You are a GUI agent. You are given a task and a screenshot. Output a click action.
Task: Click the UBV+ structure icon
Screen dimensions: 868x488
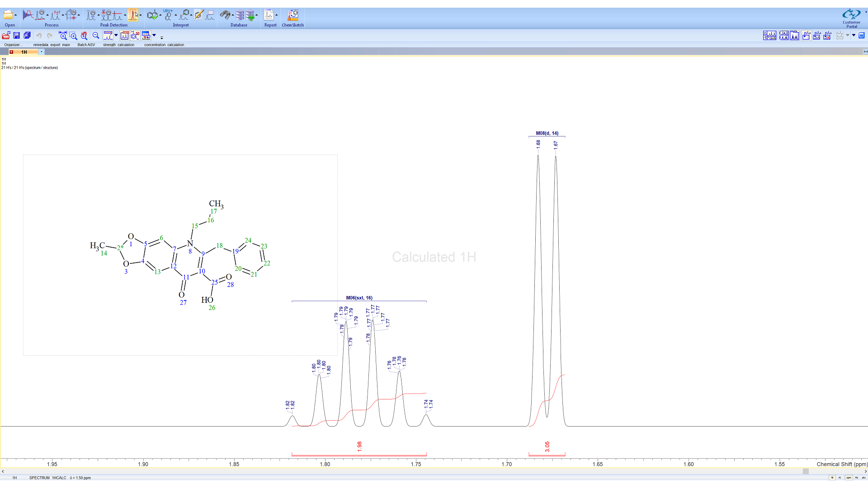click(168, 15)
